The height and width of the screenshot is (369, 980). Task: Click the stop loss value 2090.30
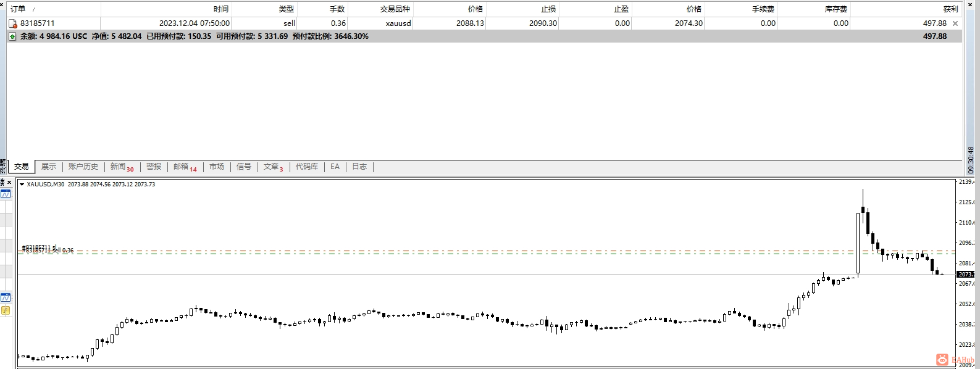point(543,23)
